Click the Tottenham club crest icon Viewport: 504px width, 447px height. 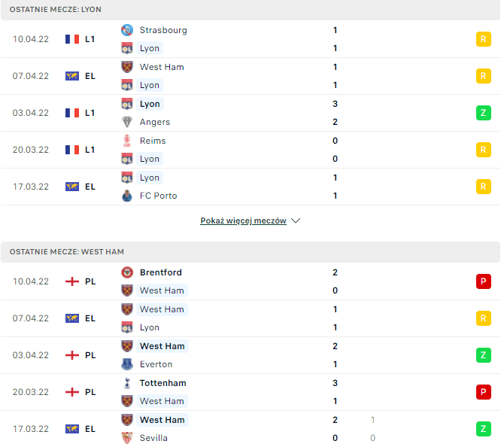126,383
